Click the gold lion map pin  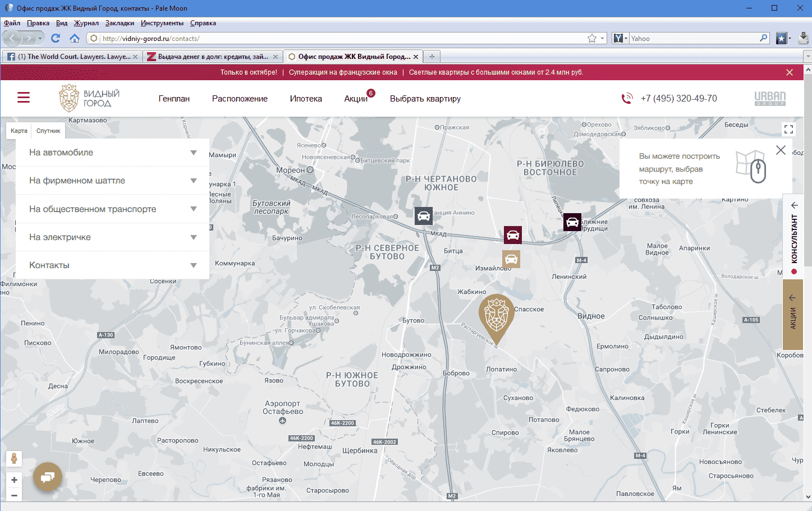[497, 318]
